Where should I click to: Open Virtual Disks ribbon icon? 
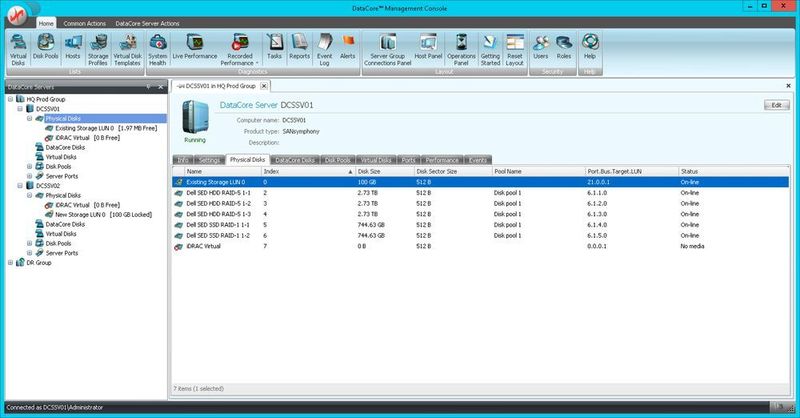point(18,50)
